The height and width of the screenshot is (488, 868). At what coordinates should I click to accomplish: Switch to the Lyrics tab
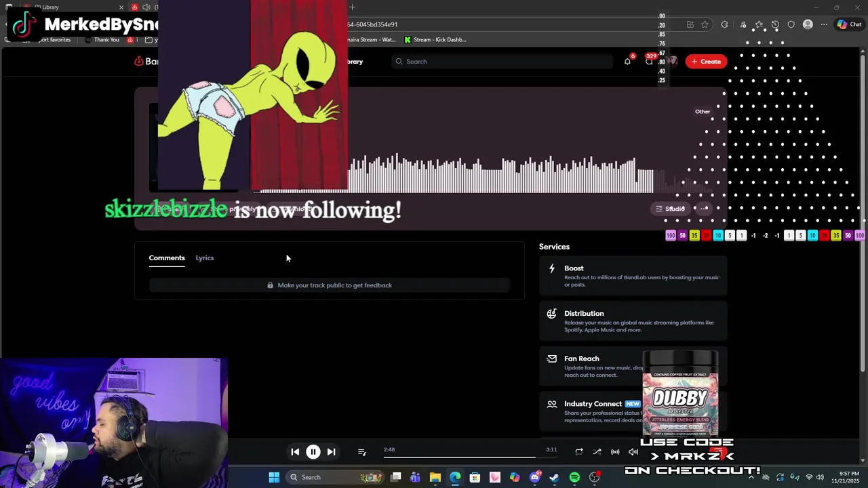(205, 258)
